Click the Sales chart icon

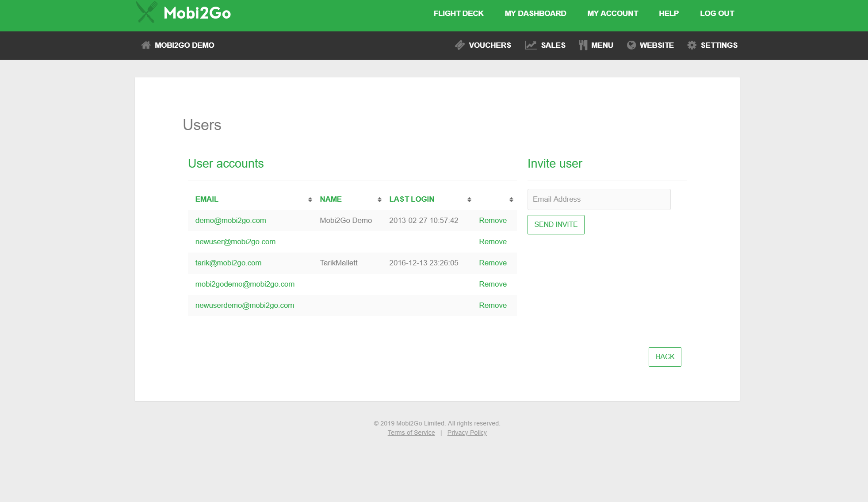click(530, 45)
